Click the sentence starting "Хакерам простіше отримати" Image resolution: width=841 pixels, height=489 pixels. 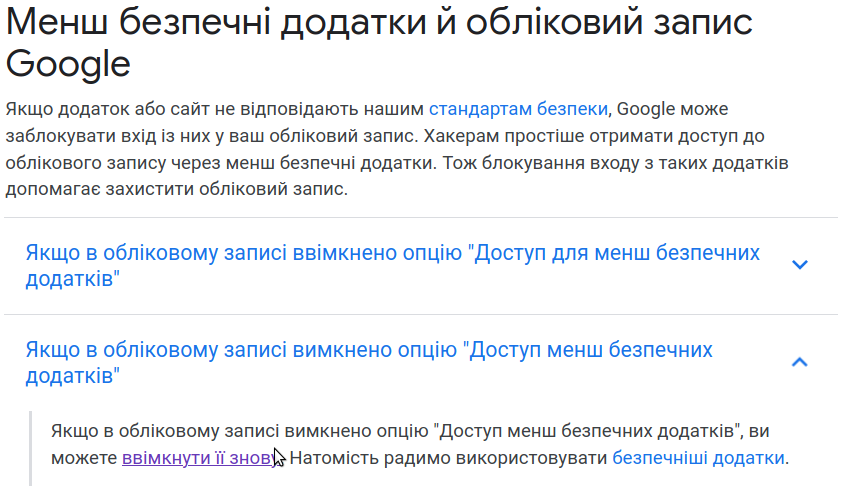[594, 136]
